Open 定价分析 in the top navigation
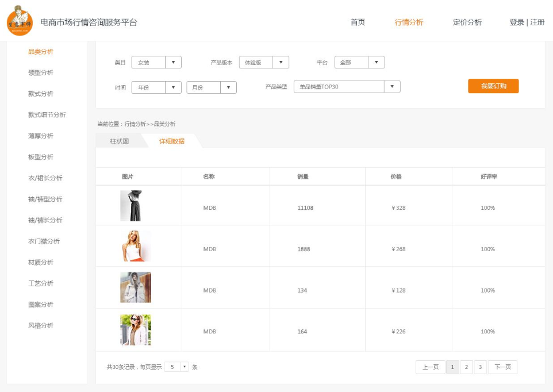Screen dimensions: 553x392 467,22
